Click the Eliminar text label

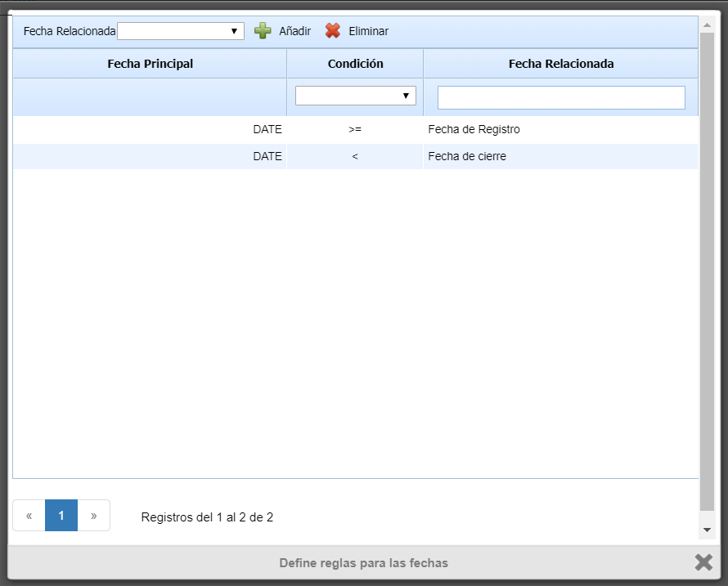point(368,31)
